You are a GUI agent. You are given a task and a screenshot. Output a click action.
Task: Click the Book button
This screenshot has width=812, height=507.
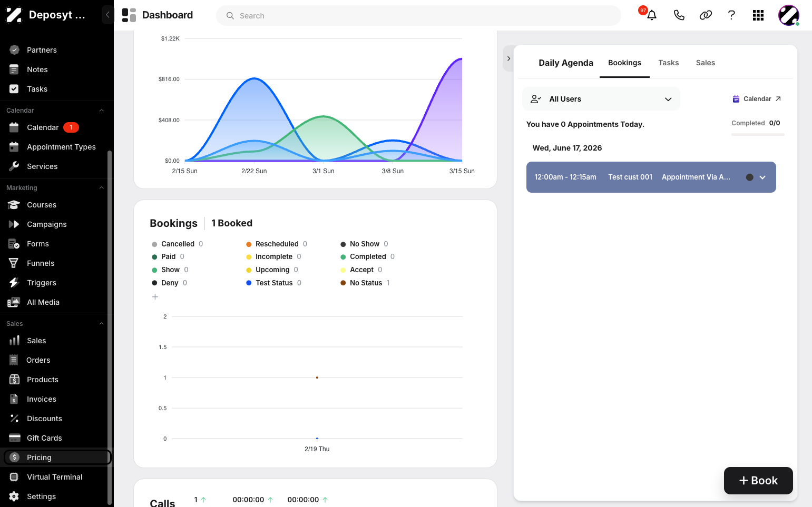pos(758,481)
